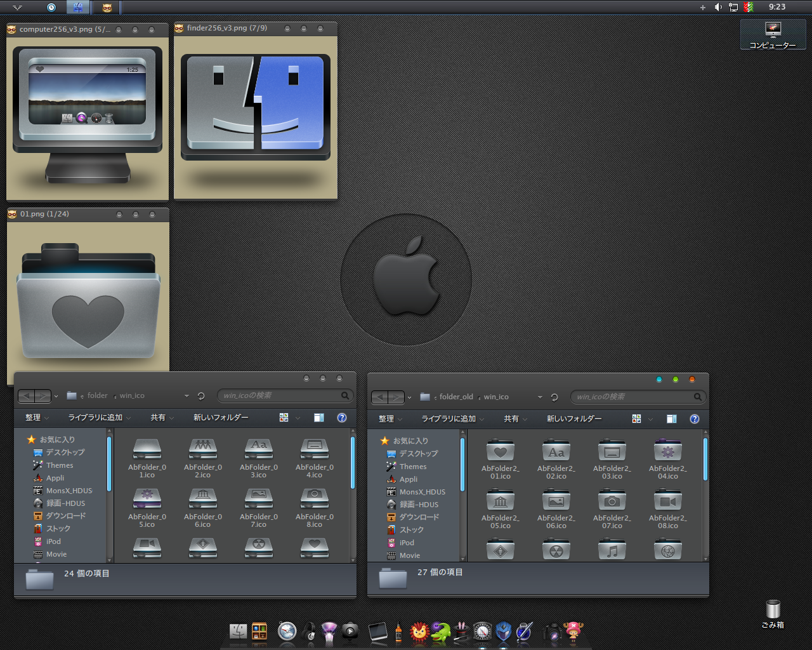Select AbFolder2_07.ico camera folder icon
This screenshot has width=812, height=650.
pyautogui.click(x=612, y=508)
